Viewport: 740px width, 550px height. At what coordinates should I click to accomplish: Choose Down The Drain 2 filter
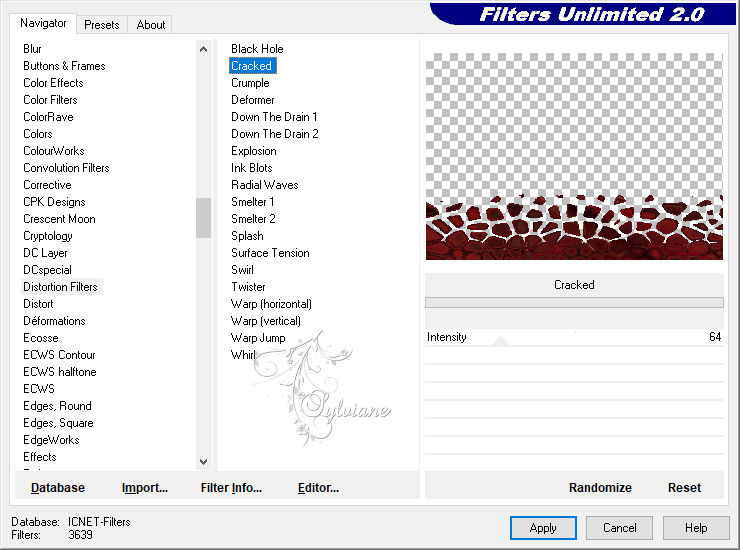click(275, 134)
